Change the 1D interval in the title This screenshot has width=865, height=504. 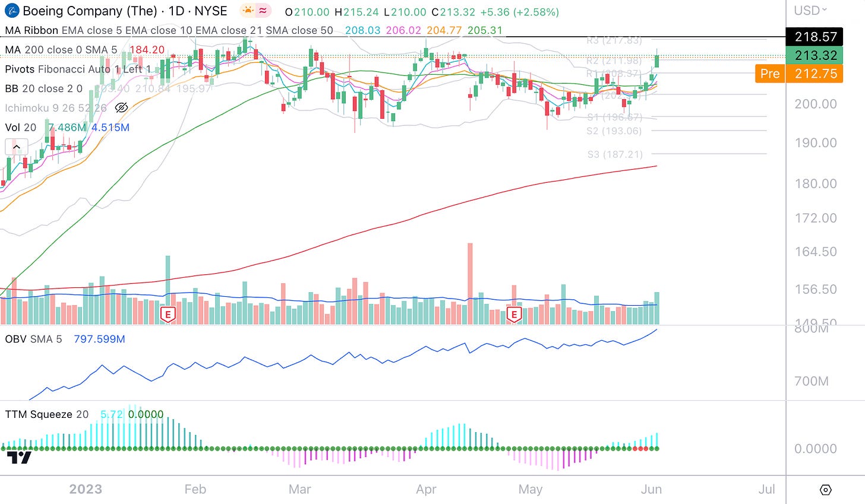(176, 11)
